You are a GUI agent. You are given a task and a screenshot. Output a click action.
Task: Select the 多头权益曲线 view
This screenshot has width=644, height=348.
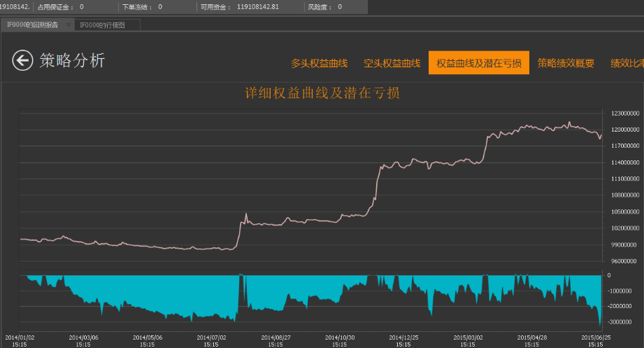(x=319, y=64)
